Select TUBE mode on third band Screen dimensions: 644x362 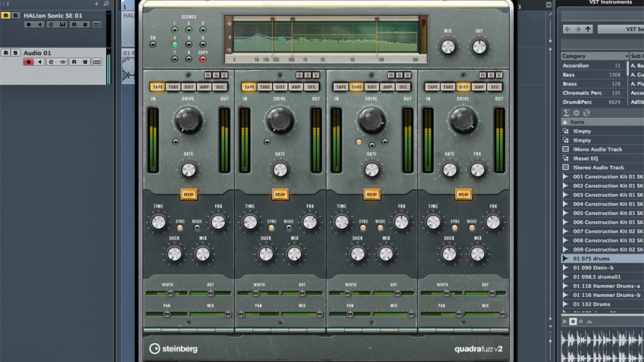(357, 87)
